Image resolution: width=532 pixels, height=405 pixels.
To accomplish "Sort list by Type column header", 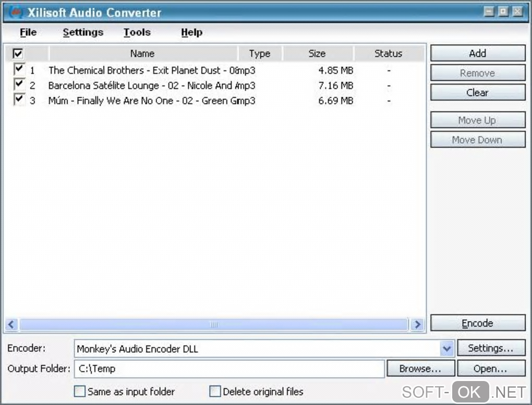I will coord(260,54).
